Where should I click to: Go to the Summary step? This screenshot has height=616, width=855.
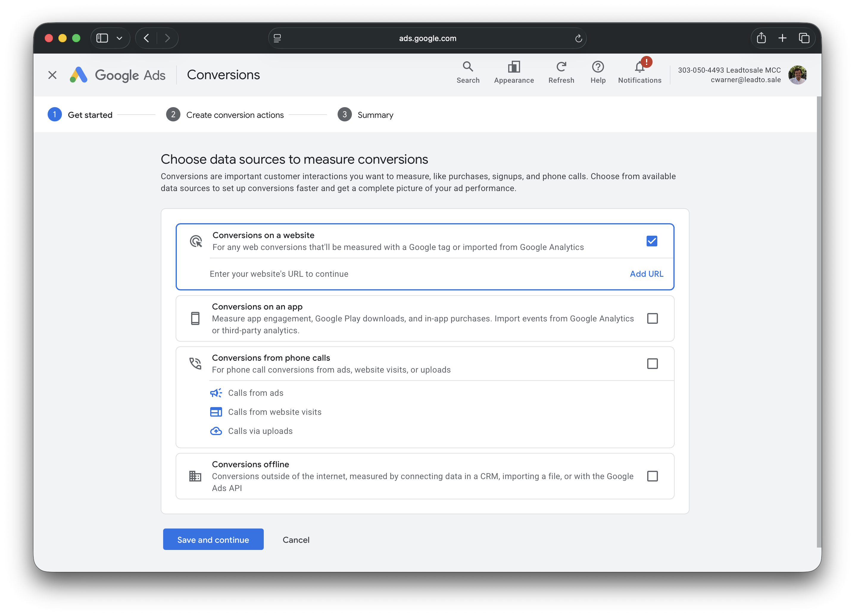tap(375, 115)
